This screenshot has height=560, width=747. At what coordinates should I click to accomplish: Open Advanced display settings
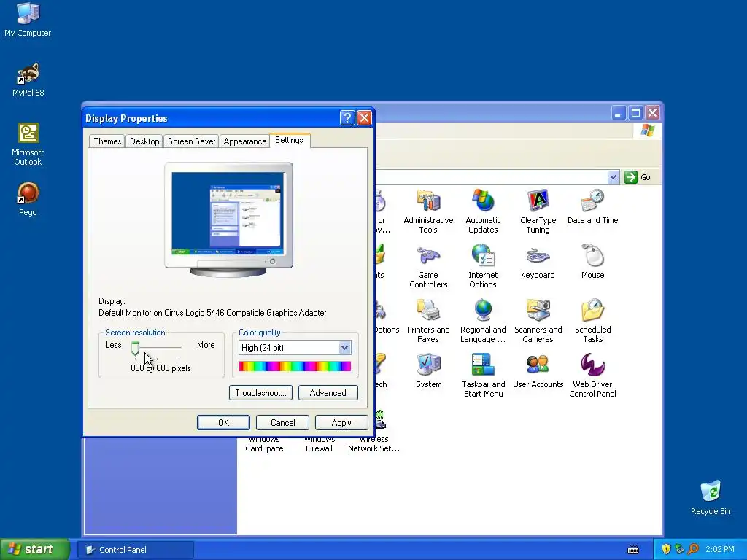(328, 393)
